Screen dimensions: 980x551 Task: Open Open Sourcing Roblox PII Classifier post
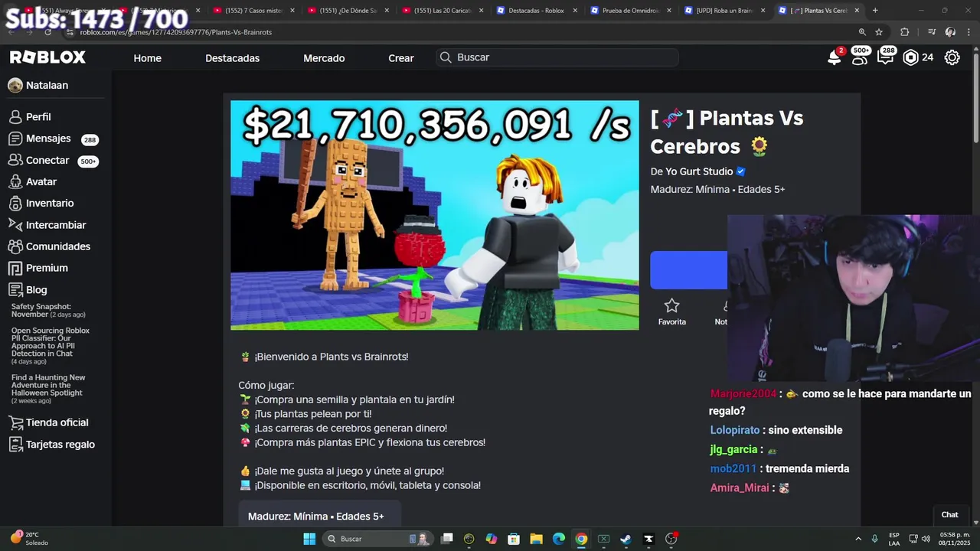[51, 346]
